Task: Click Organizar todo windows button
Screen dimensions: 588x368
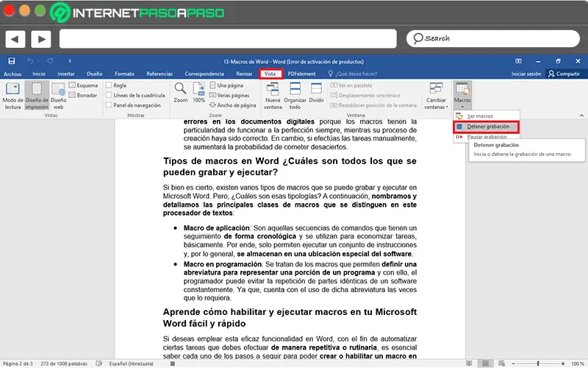Action: tap(295, 96)
